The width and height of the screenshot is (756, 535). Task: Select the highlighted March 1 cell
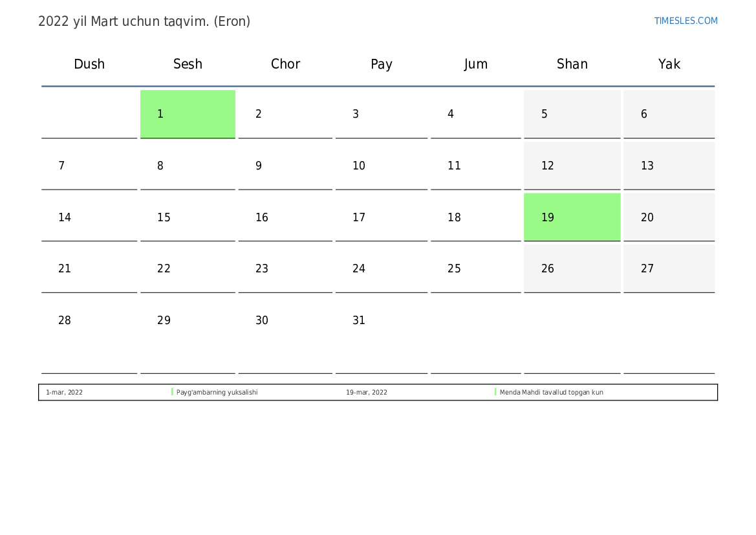coord(188,114)
